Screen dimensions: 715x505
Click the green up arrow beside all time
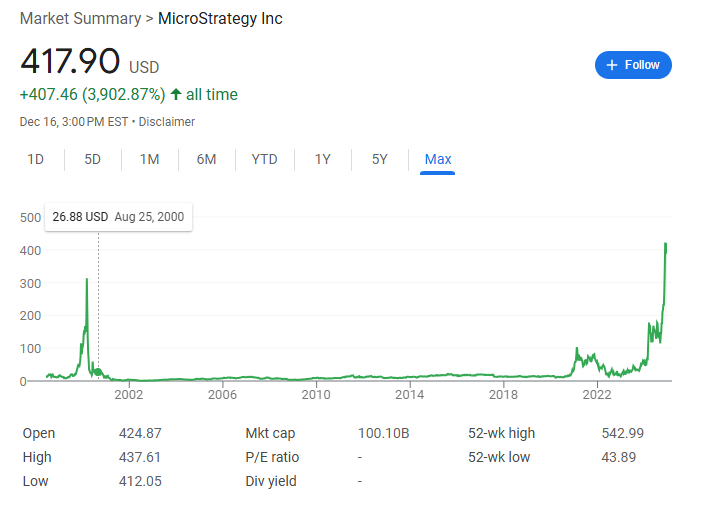click(176, 95)
